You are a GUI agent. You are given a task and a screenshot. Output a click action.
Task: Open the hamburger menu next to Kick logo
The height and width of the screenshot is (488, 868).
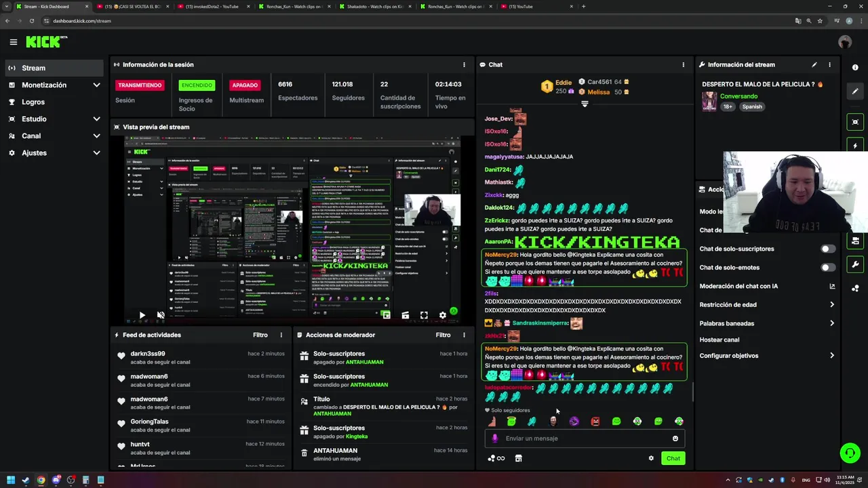[13, 42]
